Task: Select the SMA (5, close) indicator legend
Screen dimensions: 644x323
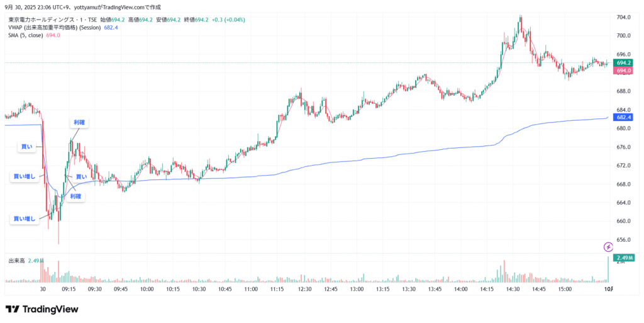Action: coord(26,36)
